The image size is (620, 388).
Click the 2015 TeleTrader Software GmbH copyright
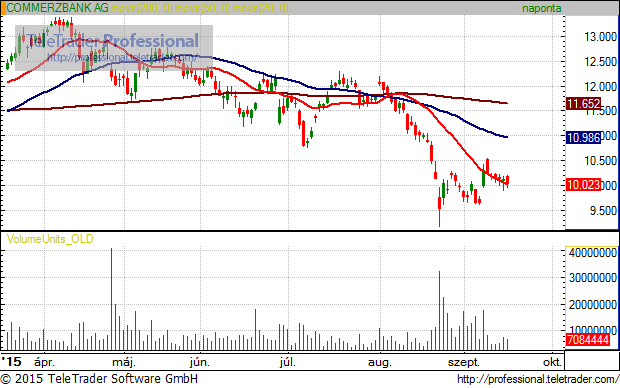pyautogui.click(x=99, y=379)
